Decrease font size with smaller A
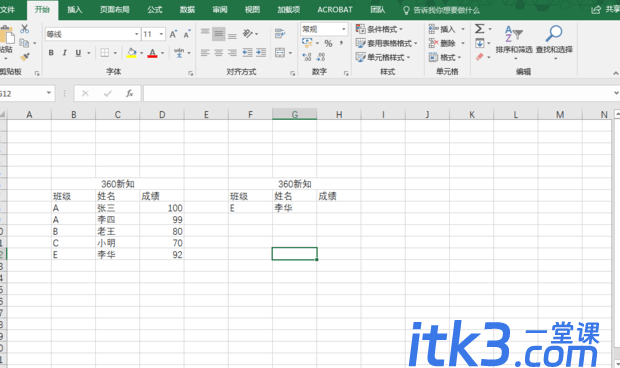The height and width of the screenshot is (368, 620). click(x=187, y=34)
